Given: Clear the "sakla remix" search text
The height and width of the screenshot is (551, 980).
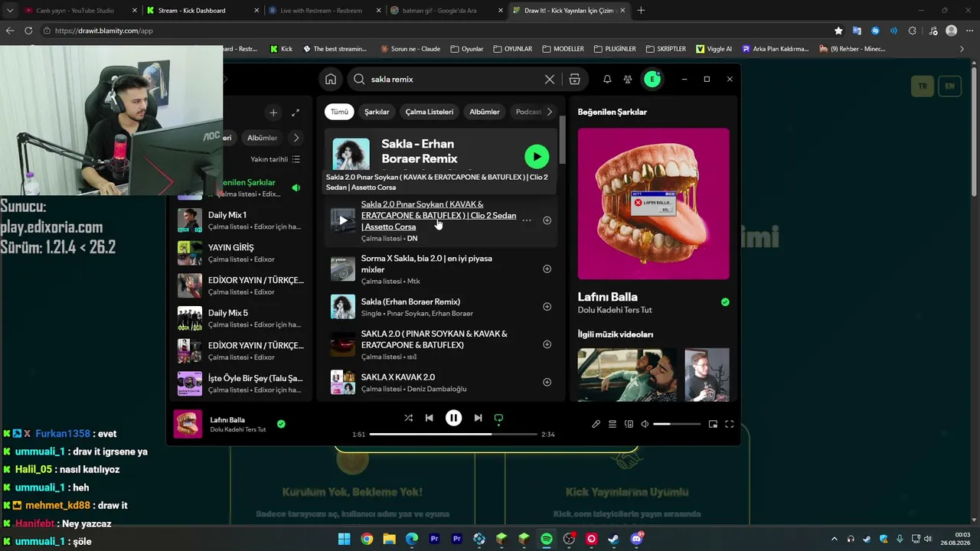Looking at the screenshot, I should (x=550, y=79).
